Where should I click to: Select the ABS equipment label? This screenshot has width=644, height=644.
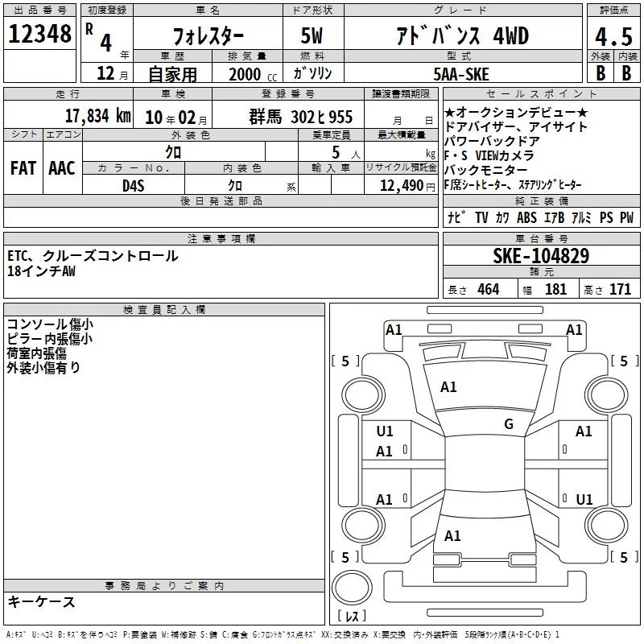(x=527, y=217)
